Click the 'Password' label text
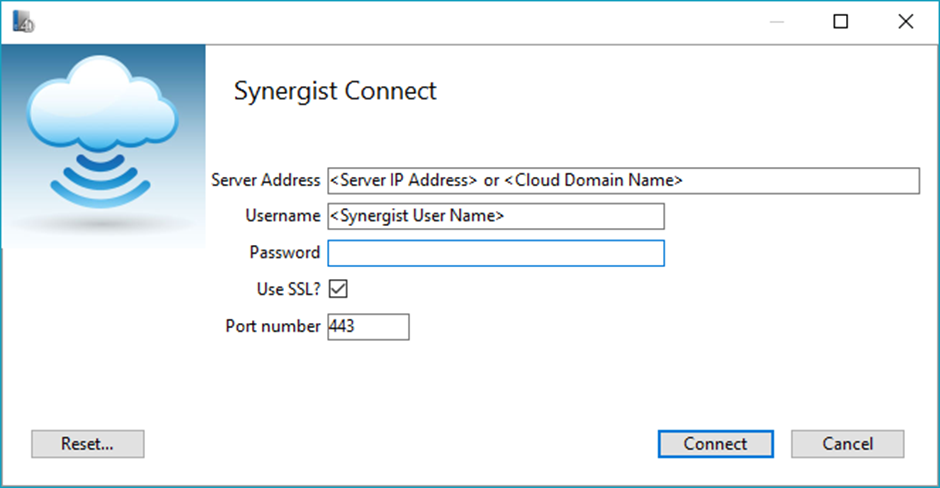This screenshot has width=940, height=488. click(x=284, y=253)
